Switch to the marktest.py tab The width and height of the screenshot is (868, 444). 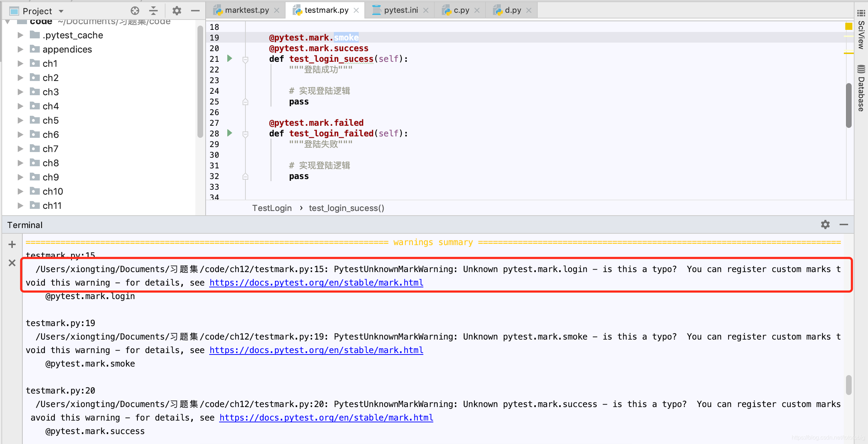click(x=246, y=10)
